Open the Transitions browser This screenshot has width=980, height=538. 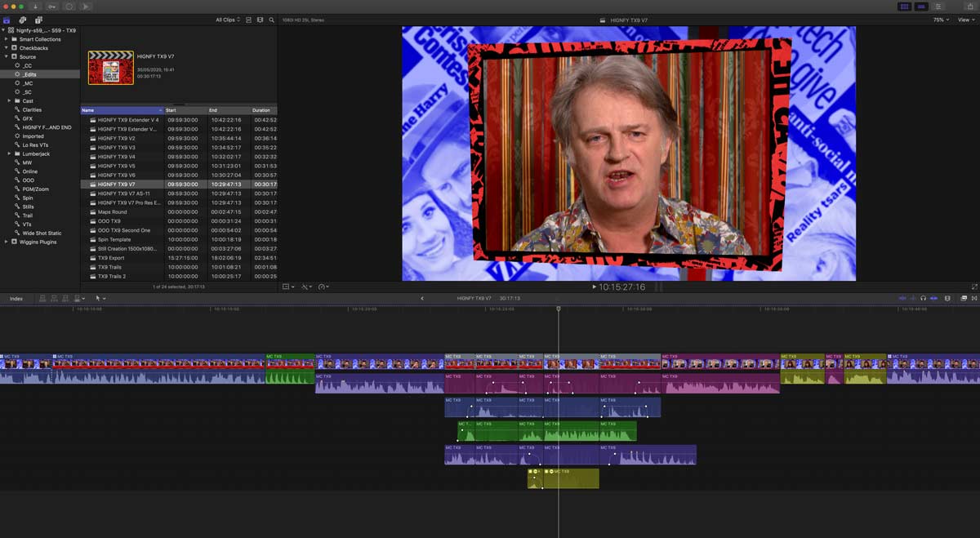pyautogui.click(x=973, y=299)
